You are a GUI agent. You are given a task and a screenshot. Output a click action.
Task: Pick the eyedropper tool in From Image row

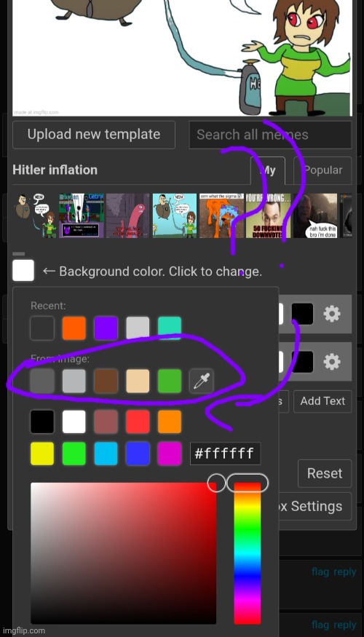[202, 381]
